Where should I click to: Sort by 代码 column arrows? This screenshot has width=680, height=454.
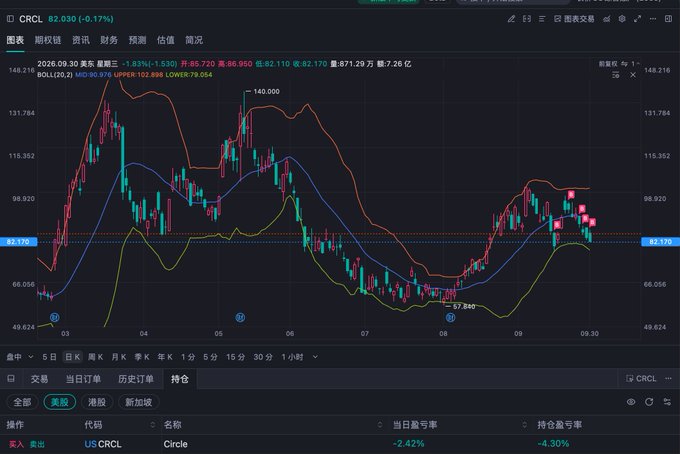pos(153,425)
